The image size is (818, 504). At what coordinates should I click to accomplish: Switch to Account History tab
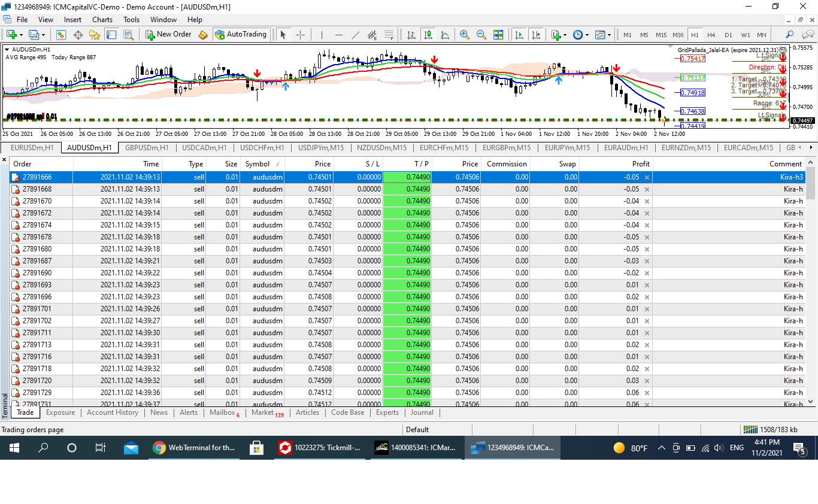(112, 412)
